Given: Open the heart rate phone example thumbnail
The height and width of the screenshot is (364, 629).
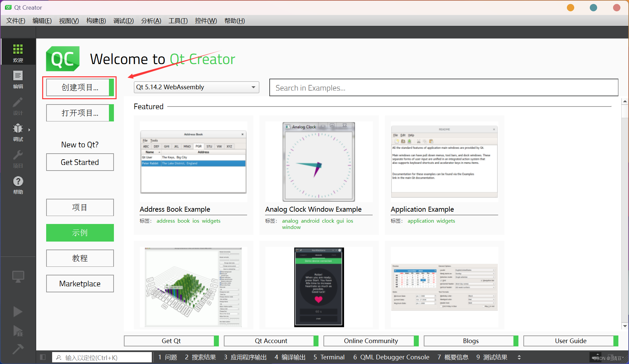Looking at the screenshot, I should pyautogui.click(x=319, y=287).
